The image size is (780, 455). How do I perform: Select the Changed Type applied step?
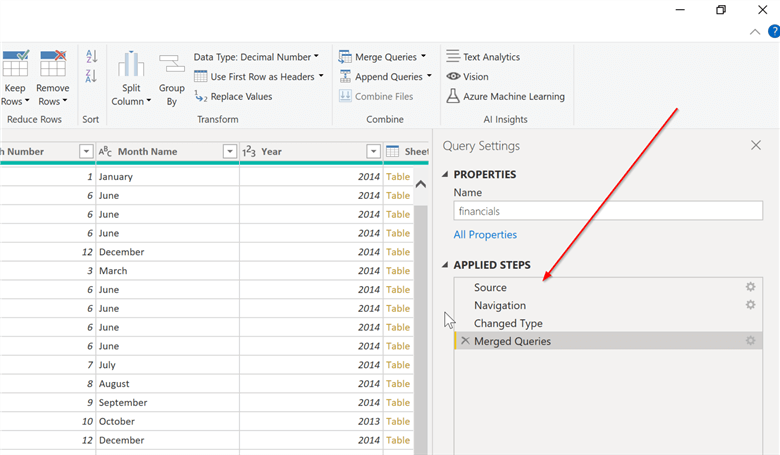click(508, 323)
